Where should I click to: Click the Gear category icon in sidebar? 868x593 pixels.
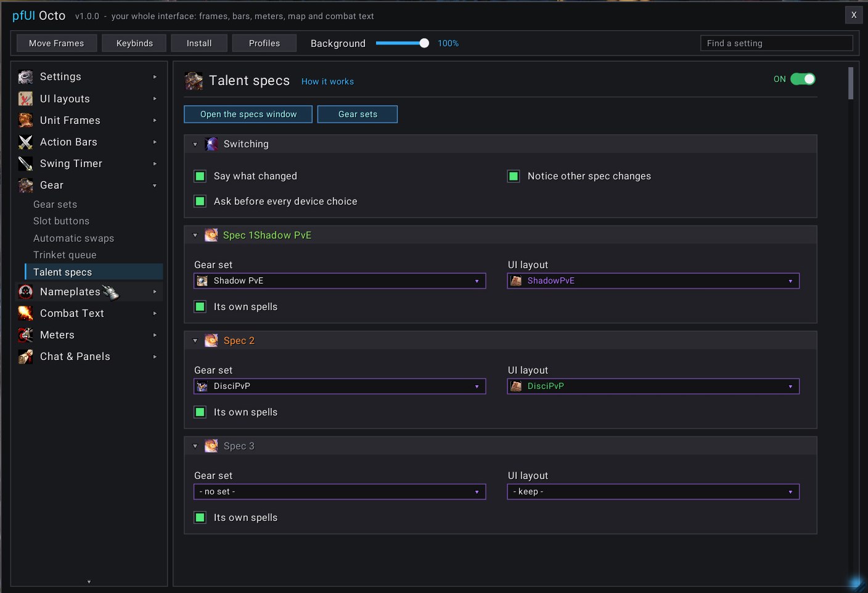pos(25,185)
